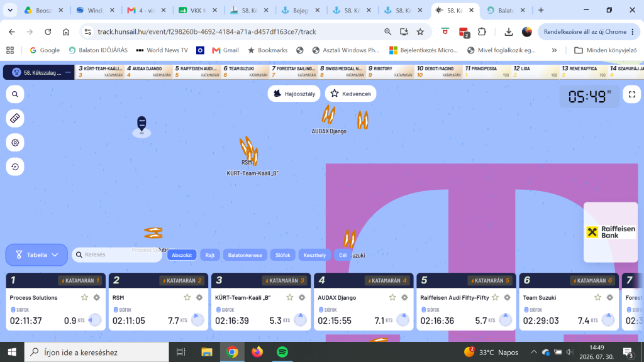Open Balaton IDŐJÁRÁS bookmark
Viewport: 644px width, 362px height.
[x=97, y=50]
